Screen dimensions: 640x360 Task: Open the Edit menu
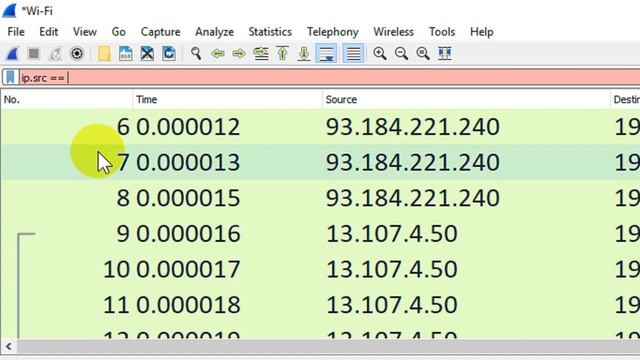tap(49, 32)
